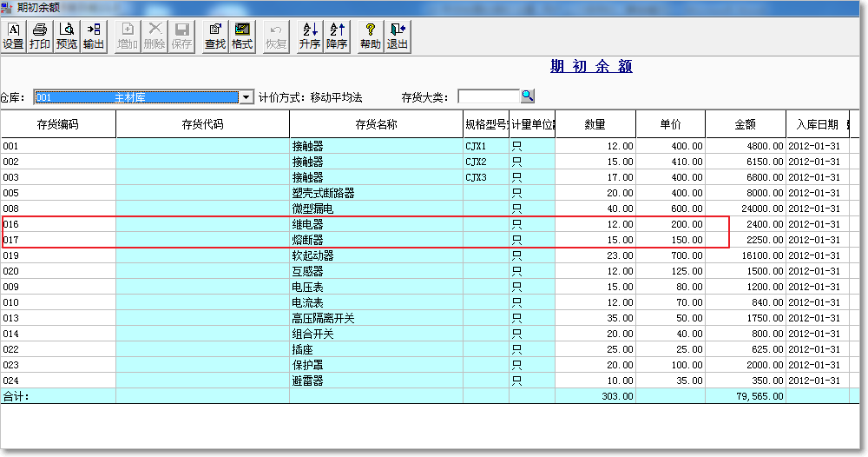Click the 退出 (Exit) toolbar icon
868x457 pixels.
click(x=398, y=36)
